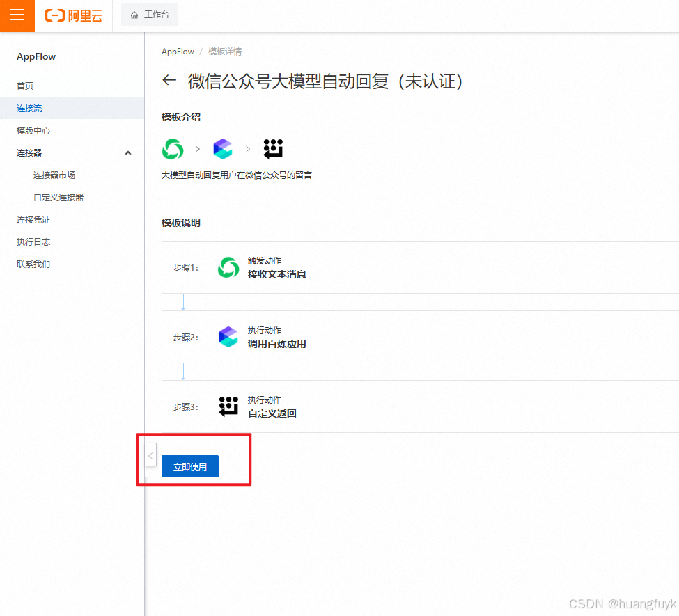Go back using the left arrow

pos(169,80)
